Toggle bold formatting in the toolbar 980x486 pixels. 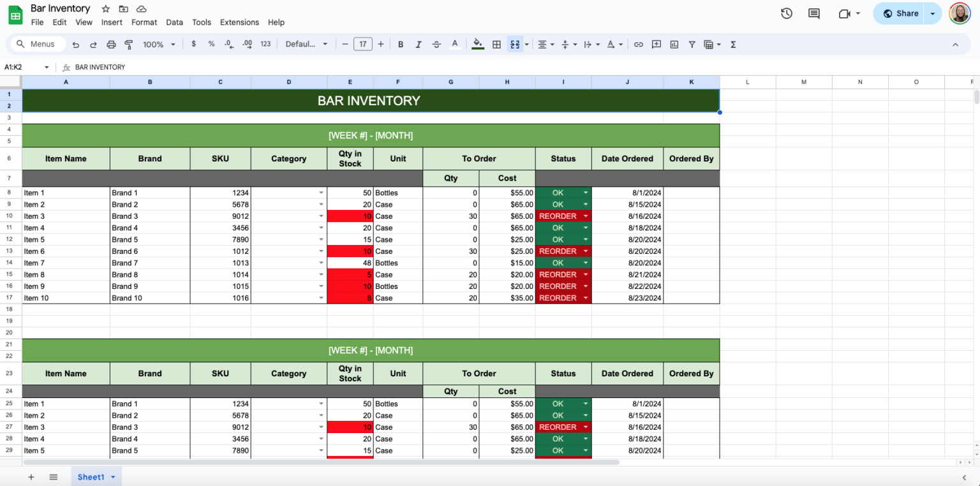[x=401, y=44]
